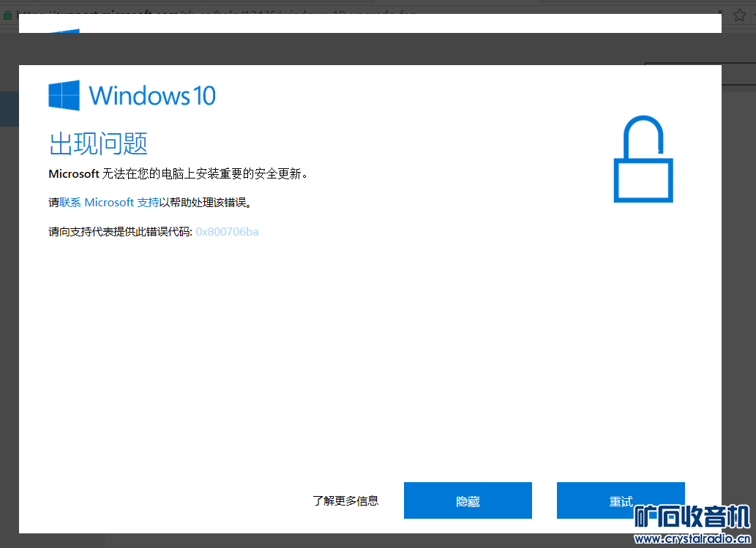Click the label 请向支持代表提供此错误代码
The height and width of the screenshot is (548, 756).
click(x=120, y=232)
